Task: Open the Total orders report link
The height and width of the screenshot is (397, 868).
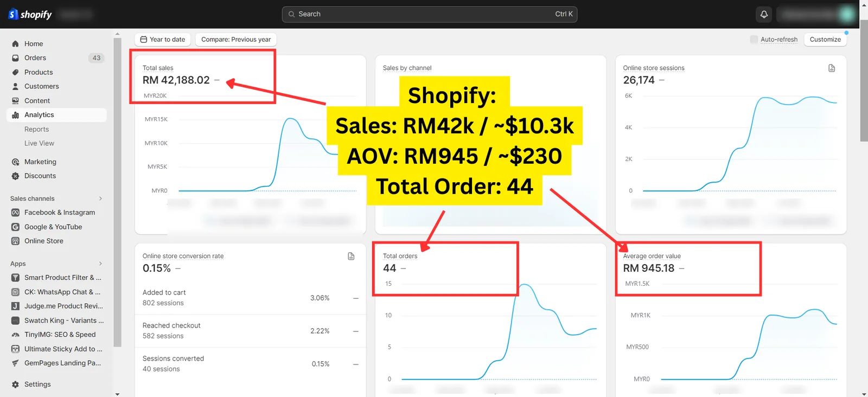Action: tap(400, 256)
